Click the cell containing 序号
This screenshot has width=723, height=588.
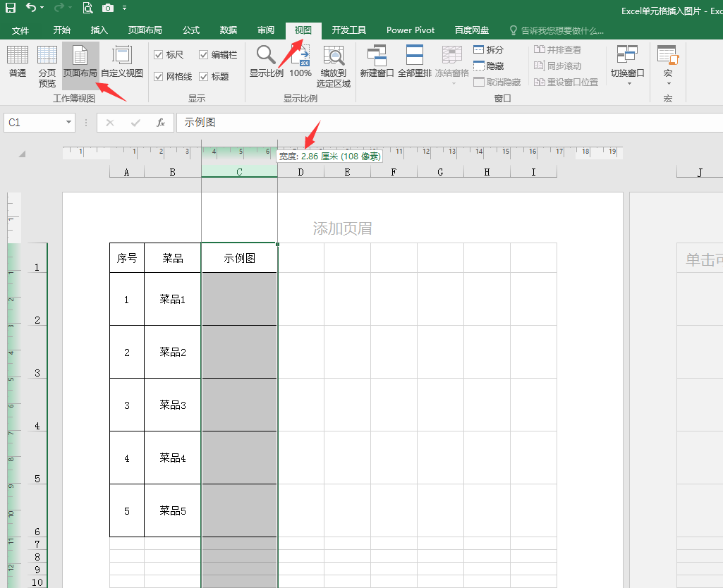(127, 258)
